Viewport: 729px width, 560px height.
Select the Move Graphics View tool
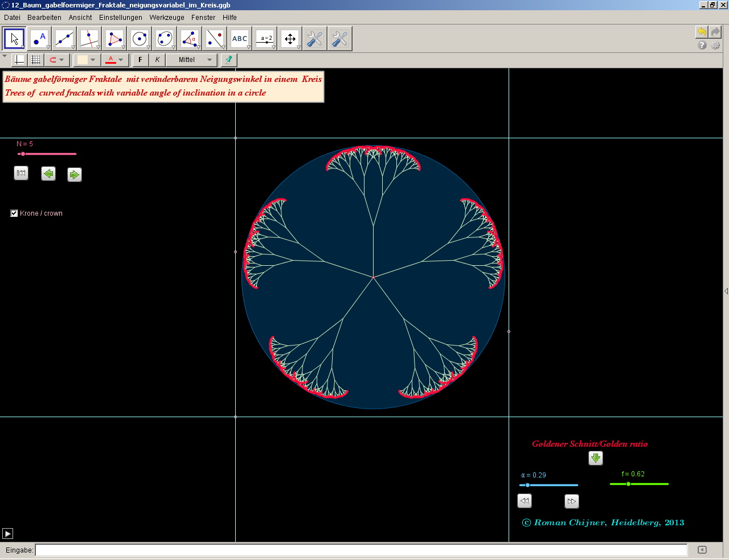[290, 39]
